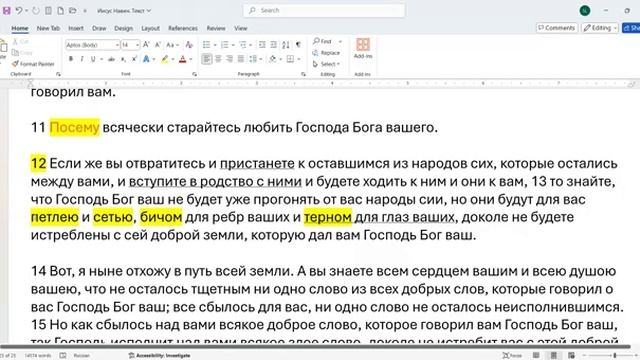Apply yellow text highlight color
Image resolution: width=640 pixels, height=360 pixels.
click(x=164, y=59)
